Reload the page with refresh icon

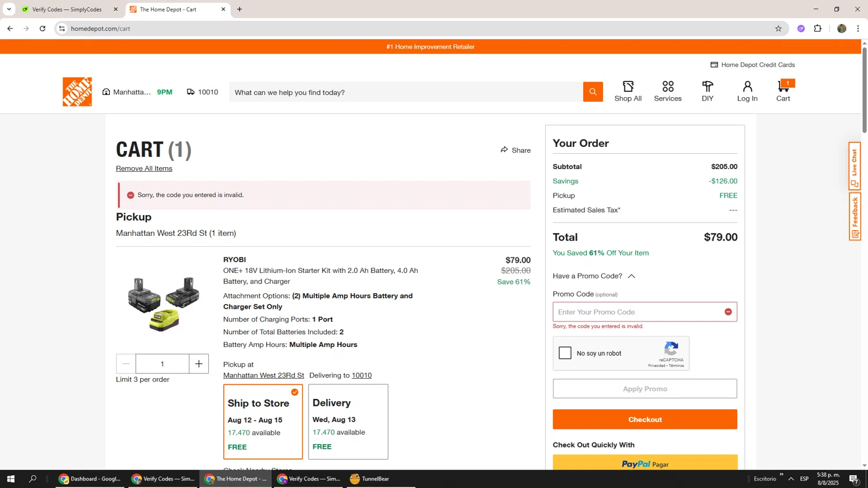click(x=42, y=28)
